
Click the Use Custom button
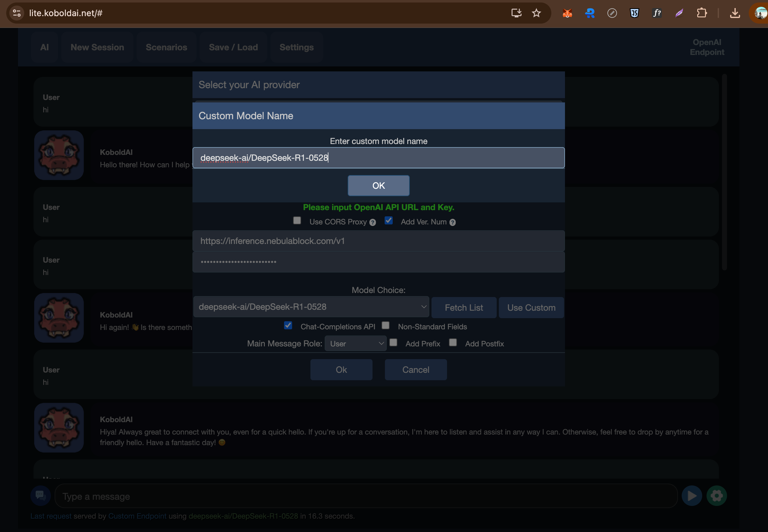531,308
